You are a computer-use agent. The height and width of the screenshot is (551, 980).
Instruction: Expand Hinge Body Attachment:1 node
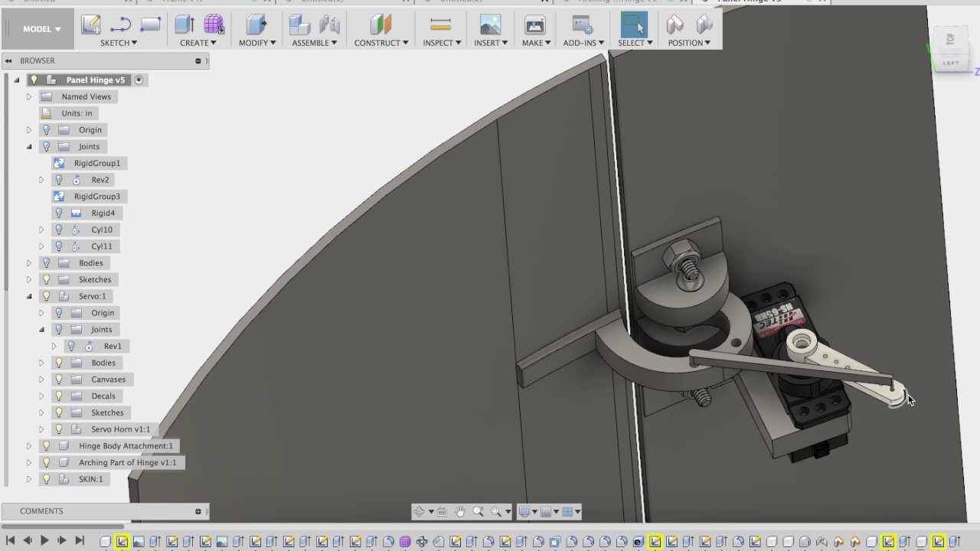[x=29, y=446]
